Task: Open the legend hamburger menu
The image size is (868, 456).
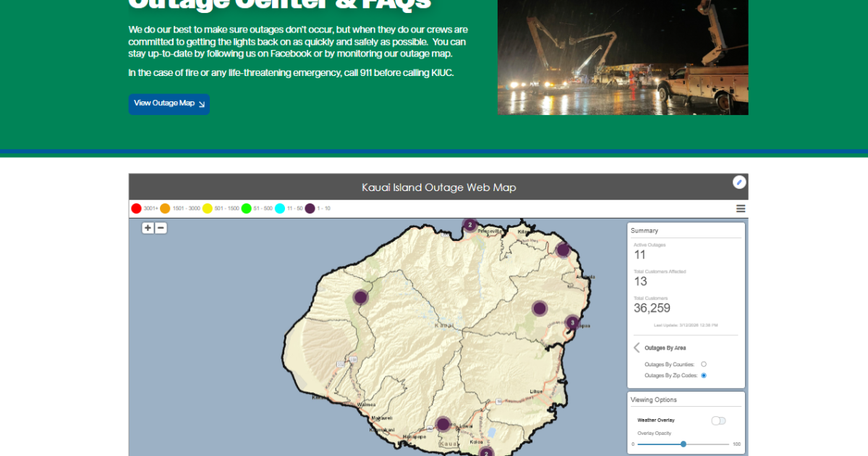Action: point(740,208)
